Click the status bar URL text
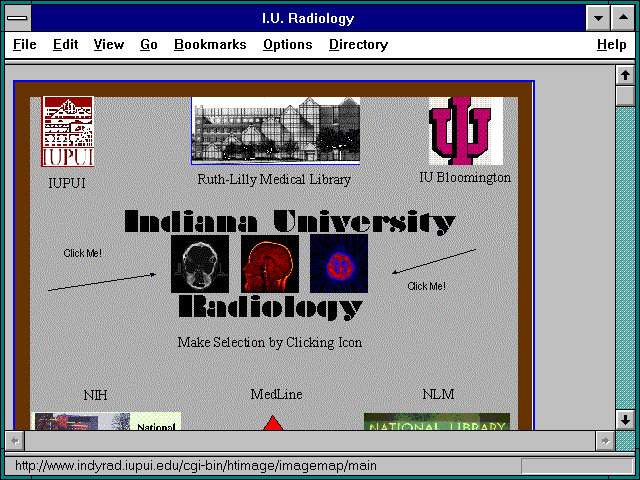This screenshot has height=480, width=640. [196, 466]
